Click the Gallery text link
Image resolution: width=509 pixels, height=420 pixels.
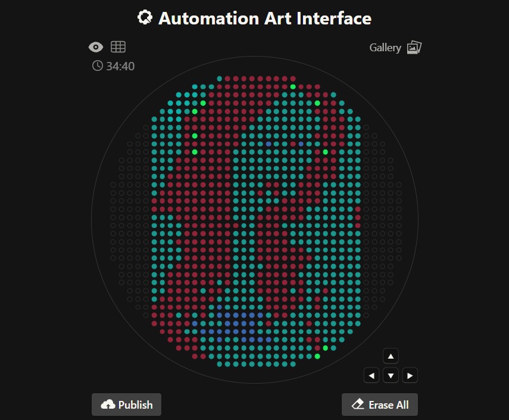[x=385, y=48]
